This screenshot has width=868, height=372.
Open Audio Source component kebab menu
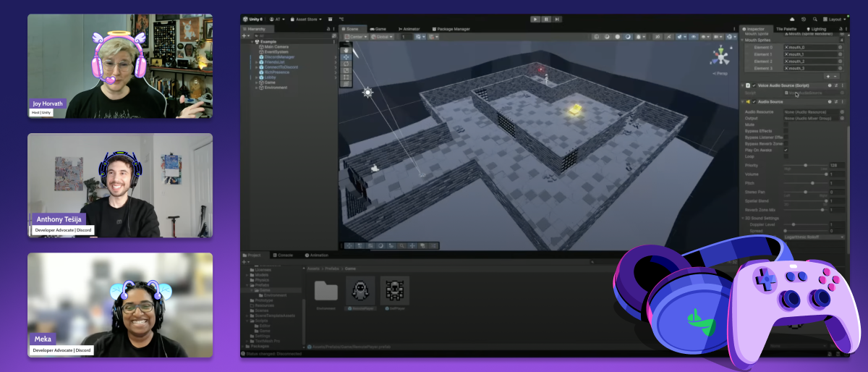pyautogui.click(x=842, y=102)
